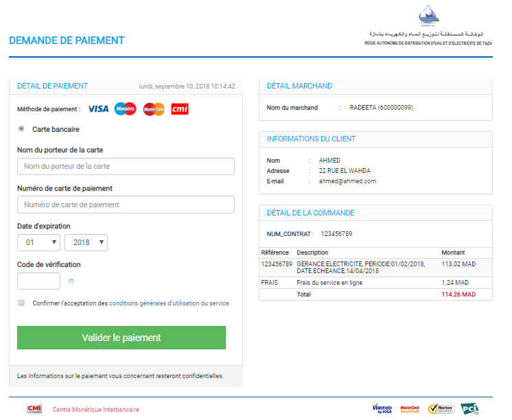Click the Maestro card logo

click(126, 108)
